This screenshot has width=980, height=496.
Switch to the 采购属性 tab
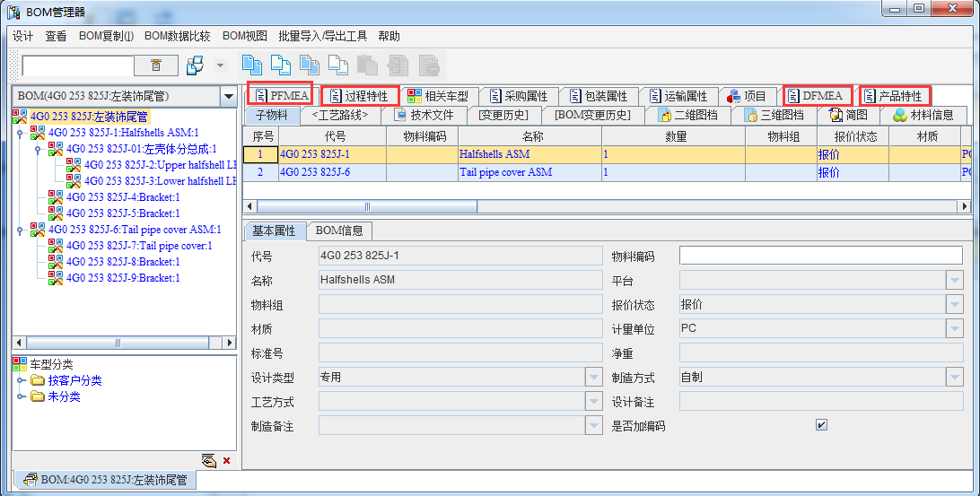(x=520, y=96)
